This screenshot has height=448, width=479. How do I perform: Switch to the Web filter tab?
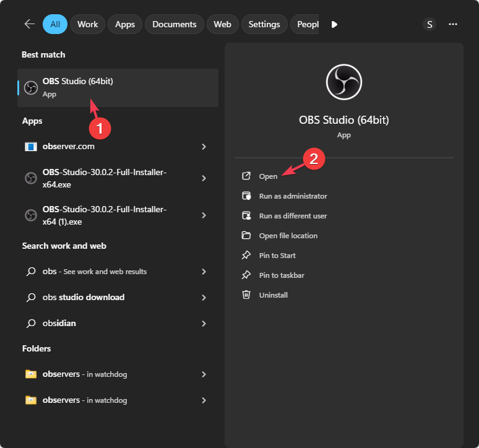coord(222,24)
